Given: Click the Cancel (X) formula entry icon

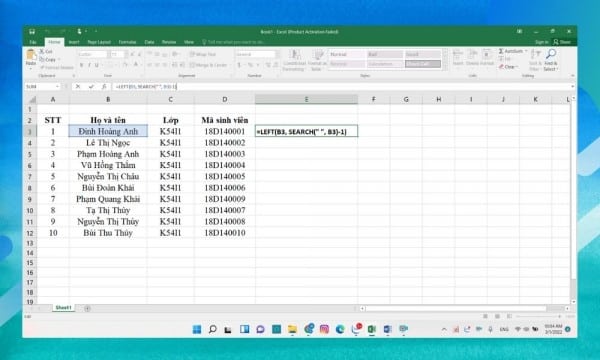Looking at the screenshot, I should 78,87.
